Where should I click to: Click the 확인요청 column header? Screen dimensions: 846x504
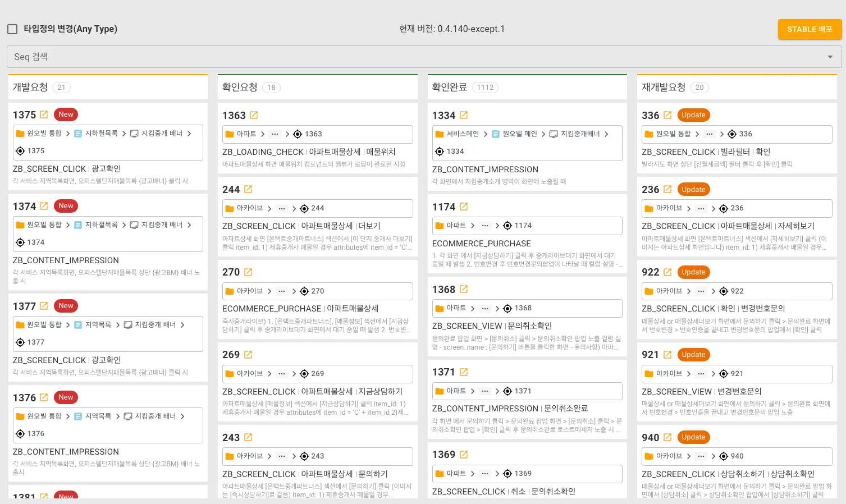click(240, 87)
